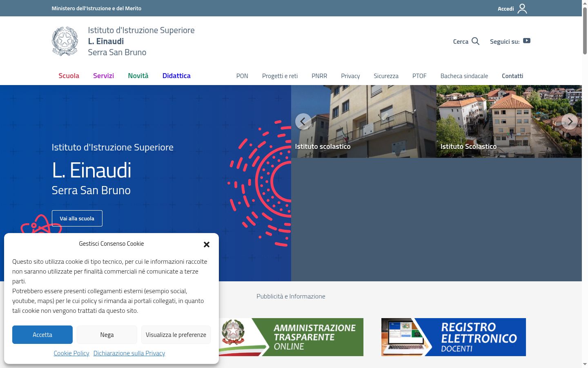588x368 pixels.
Task: Open Bacheca sindacale
Action: 464,76
